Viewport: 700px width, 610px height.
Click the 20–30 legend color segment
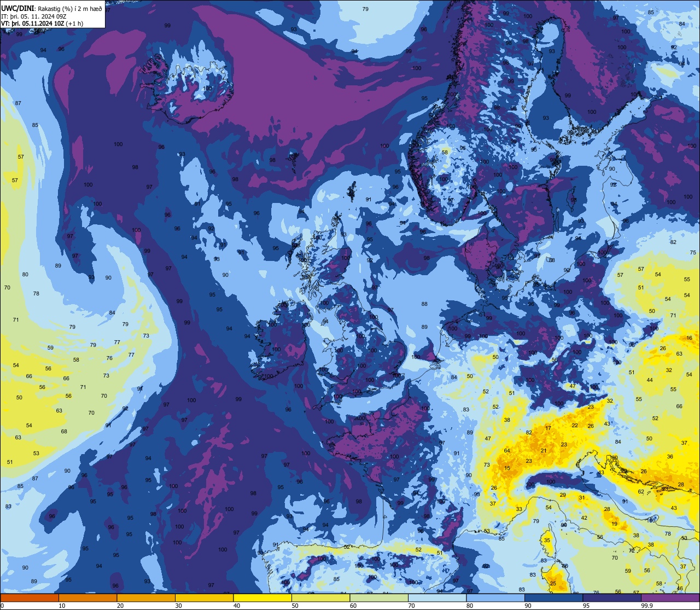(146, 598)
